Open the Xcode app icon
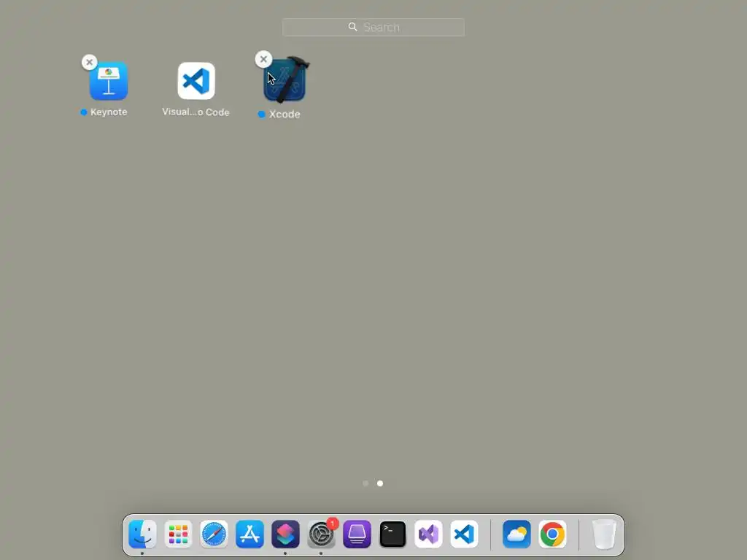 285,80
